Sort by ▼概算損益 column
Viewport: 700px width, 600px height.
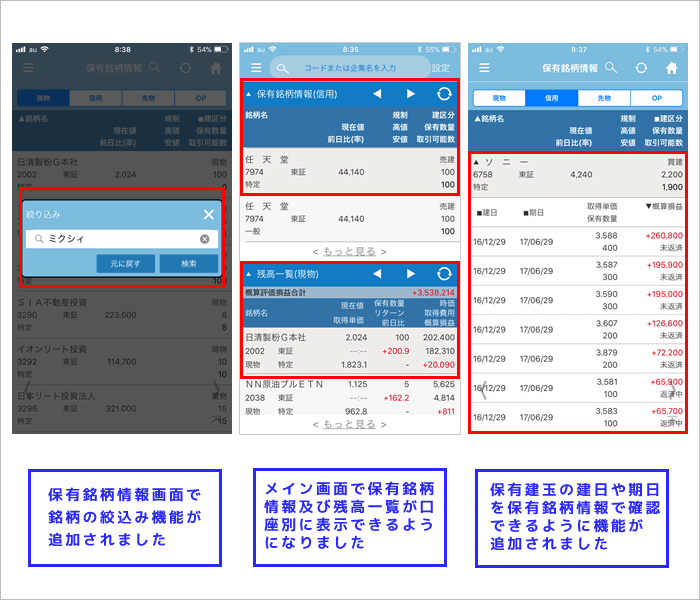pos(664,206)
